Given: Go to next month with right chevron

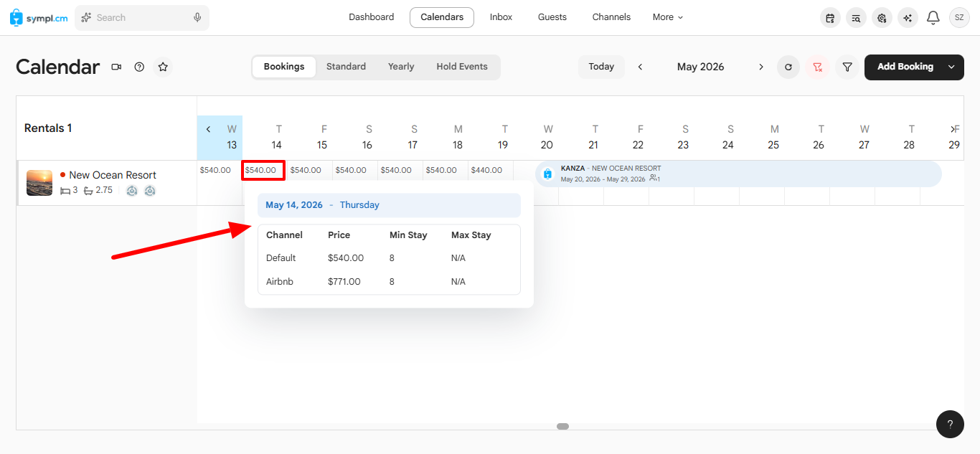Looking at the screenshot, I should click(x=761, y=67).
